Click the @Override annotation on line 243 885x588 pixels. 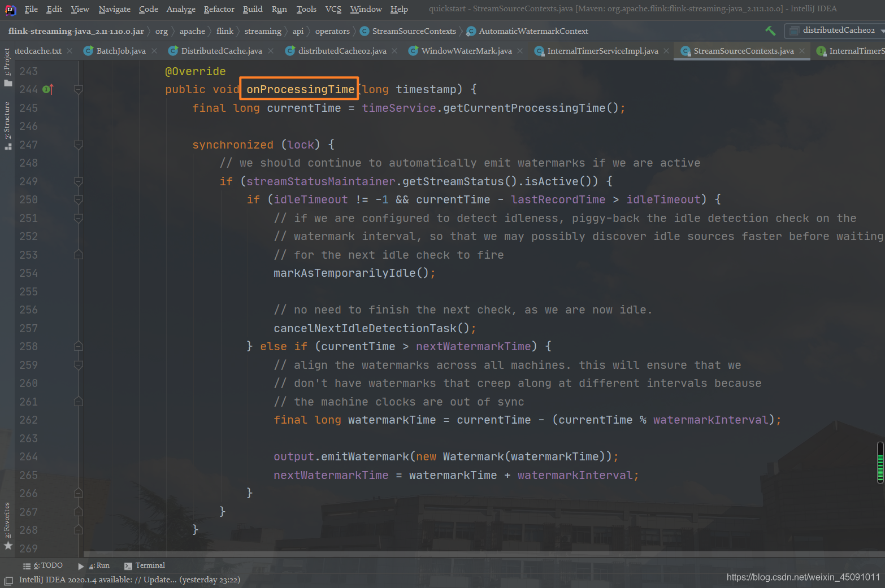point(195,71)
